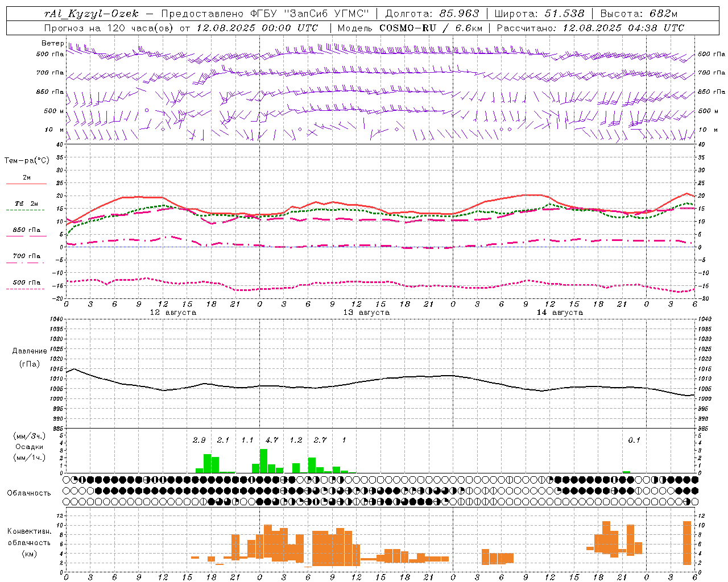Click the Осадки panel label
This screenshot has width=728, height=582.
30,447
